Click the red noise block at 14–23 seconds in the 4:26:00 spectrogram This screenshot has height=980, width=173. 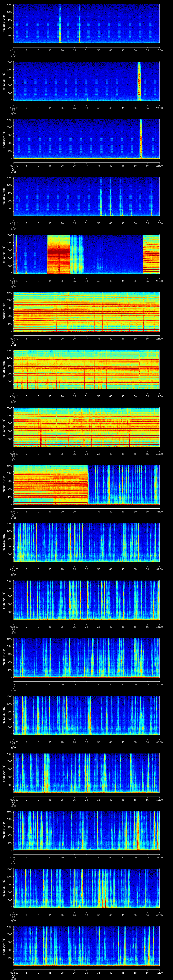(59, 254)
